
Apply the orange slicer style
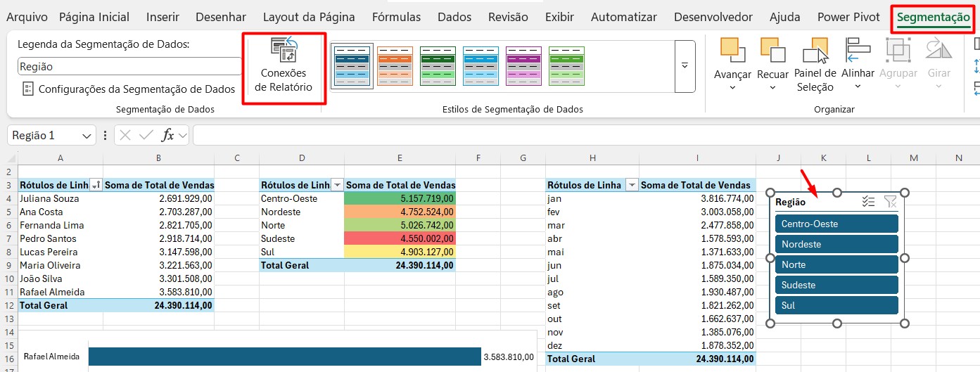tap(394, 66)
